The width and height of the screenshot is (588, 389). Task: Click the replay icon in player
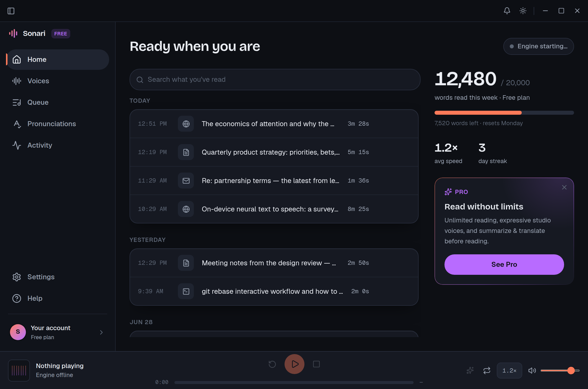pos(272,364)
